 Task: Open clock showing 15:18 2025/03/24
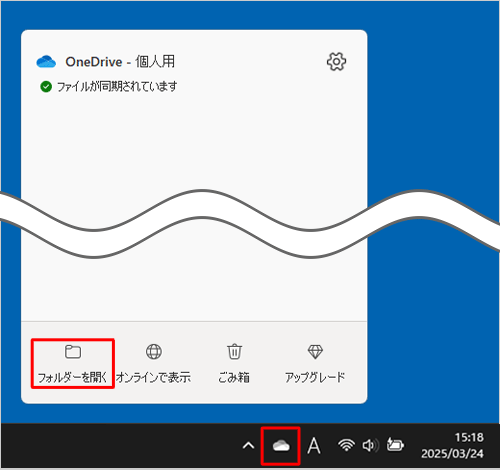(x=452, y=445)
